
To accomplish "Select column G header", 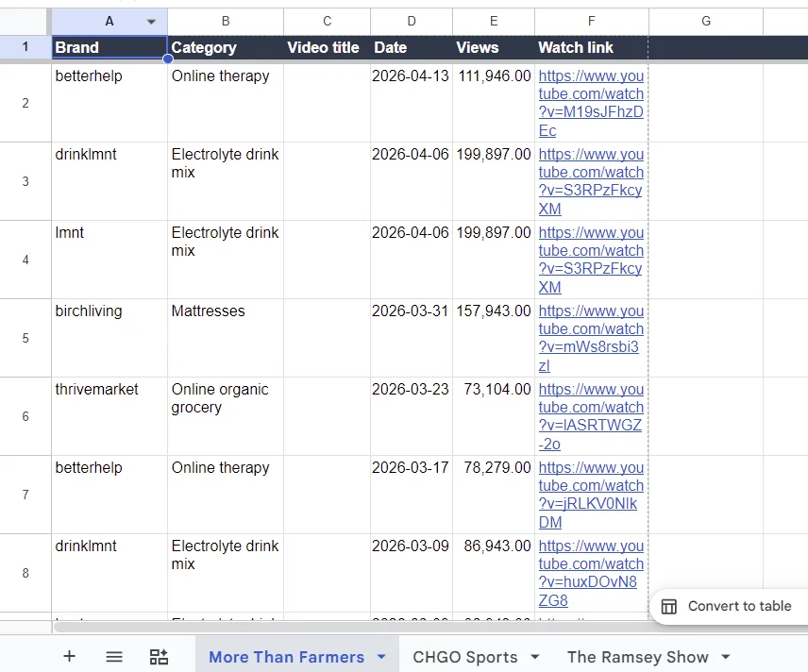I will tap(706, 21).
